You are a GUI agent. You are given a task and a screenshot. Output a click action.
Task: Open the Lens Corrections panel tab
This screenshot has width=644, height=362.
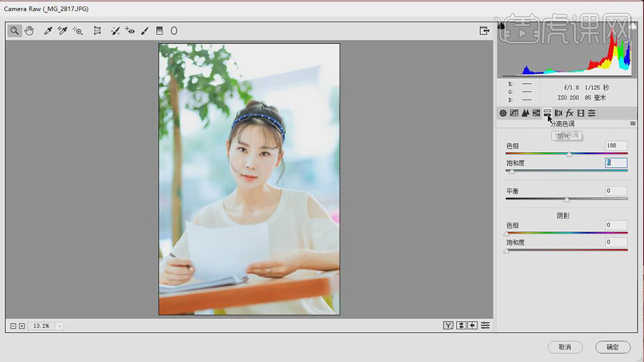coord(558,113)
